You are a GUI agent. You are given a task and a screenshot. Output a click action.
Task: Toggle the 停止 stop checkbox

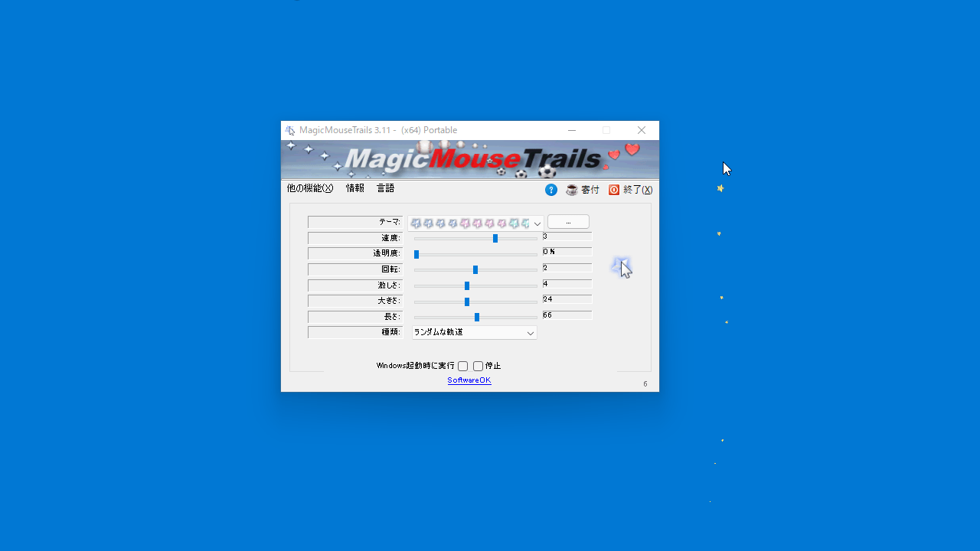pyautogui.click(x=478, y=367)
